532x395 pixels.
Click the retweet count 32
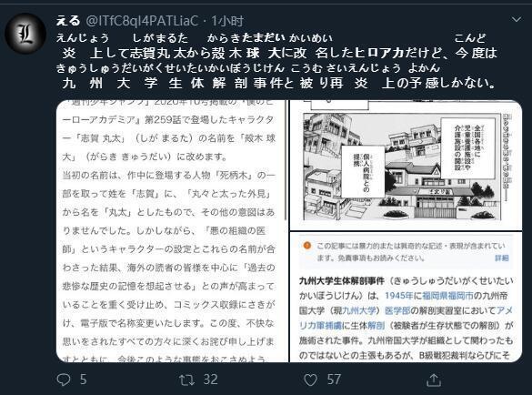pos(210,380)
